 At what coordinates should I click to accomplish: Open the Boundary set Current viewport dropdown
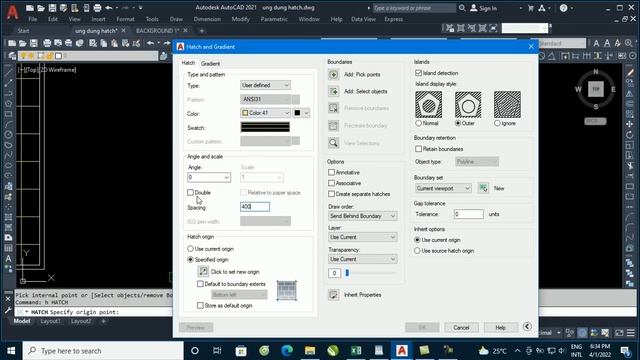443,188
